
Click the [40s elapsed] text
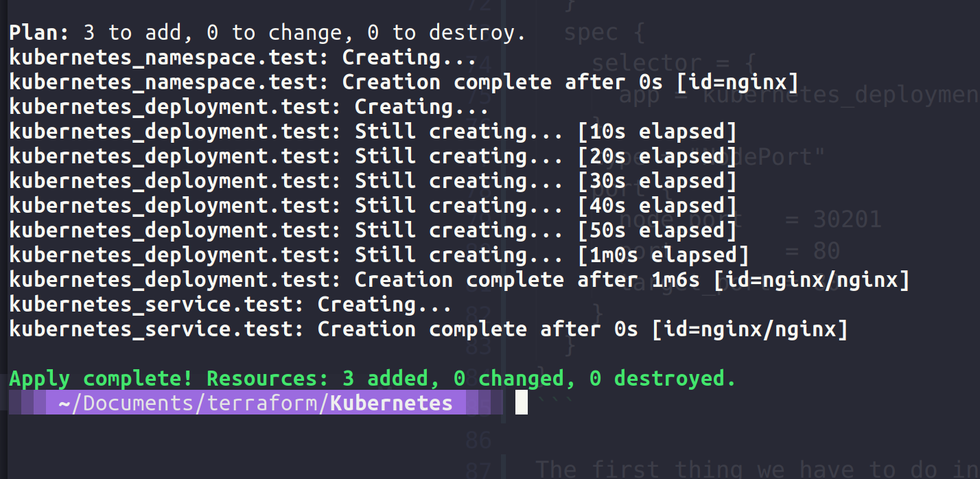(x=657, y=206)
